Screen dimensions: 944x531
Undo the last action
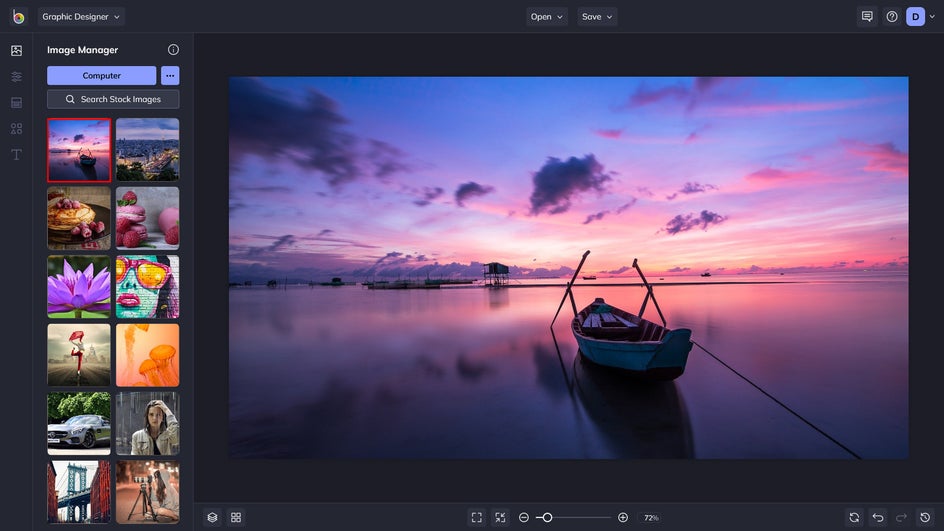[x=878, y=517]
